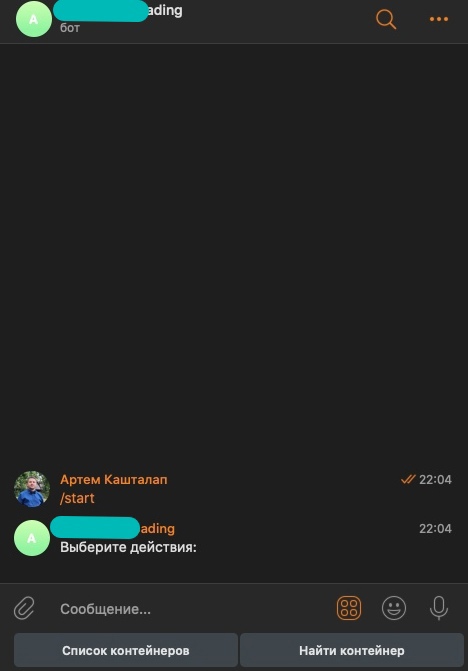Screen dimensions: 468x671
Task: Toggle the bot keyboard grid icon
Action: point(349,608)
